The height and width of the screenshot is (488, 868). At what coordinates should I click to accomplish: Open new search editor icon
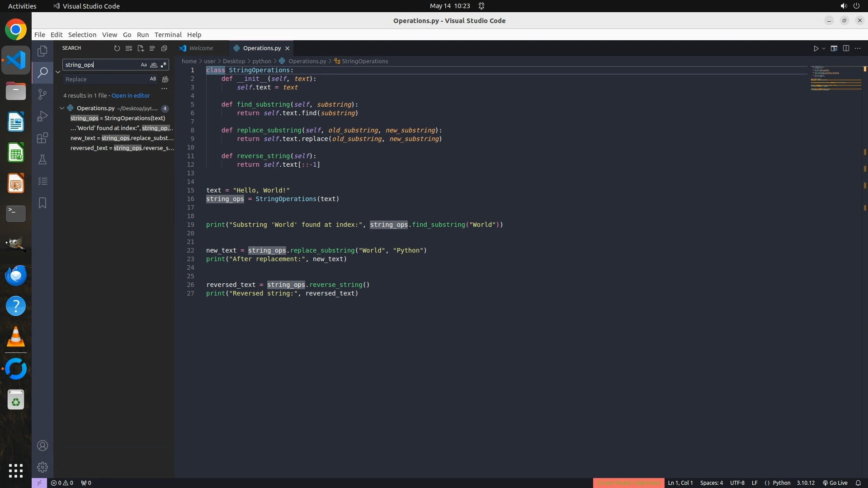coord(141,48)
